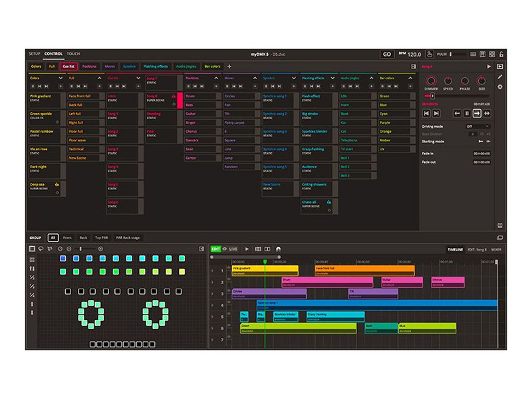Click the edit pencil icon on the right edge
This screenshot has width=532, height=399.
[x=499, y=76]
